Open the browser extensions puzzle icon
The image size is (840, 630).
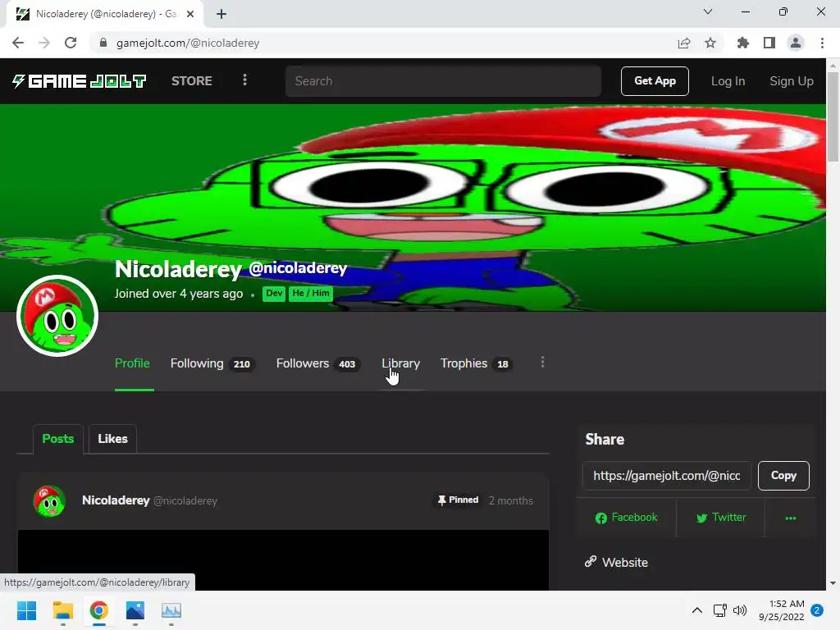(742, 43)
